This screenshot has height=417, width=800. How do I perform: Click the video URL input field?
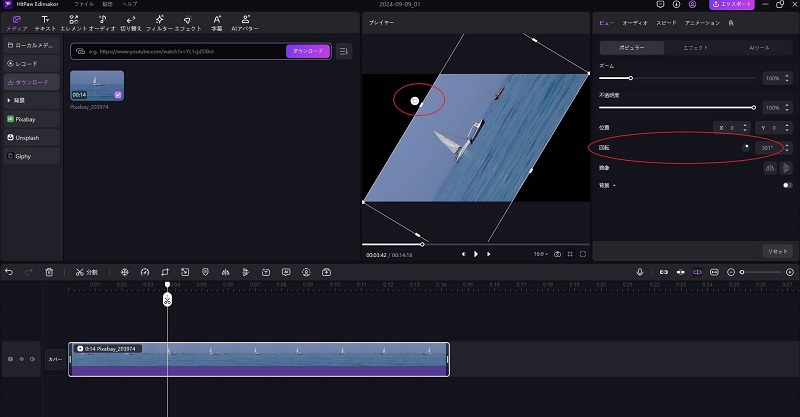coord(180,52)
